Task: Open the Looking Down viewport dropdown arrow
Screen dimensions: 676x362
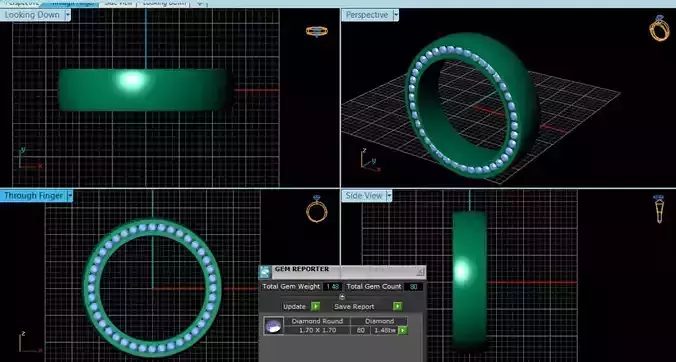Action: click(x=68, y=15)
